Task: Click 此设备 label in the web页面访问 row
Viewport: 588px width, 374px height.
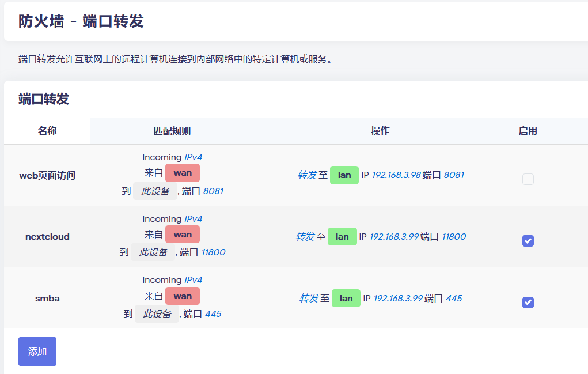Action: tap(155, 191)
